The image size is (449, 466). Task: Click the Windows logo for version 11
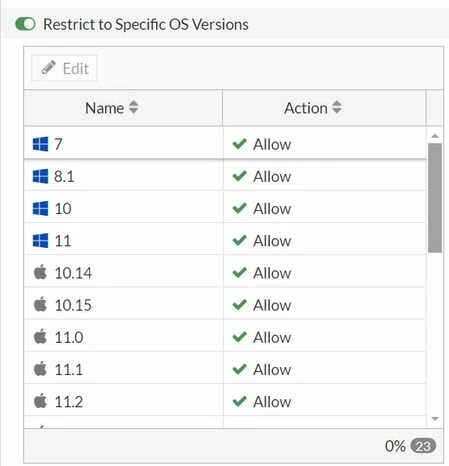(40, 241)
